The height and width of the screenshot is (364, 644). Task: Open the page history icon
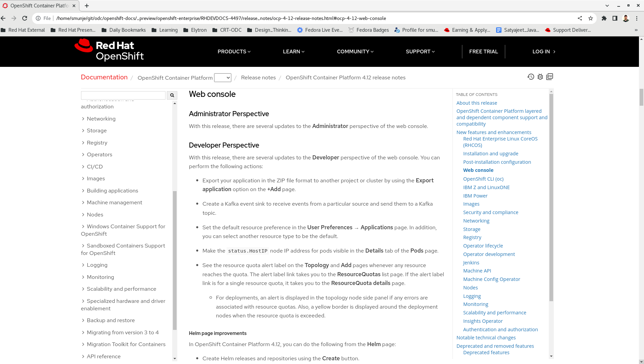pos(531,77)
